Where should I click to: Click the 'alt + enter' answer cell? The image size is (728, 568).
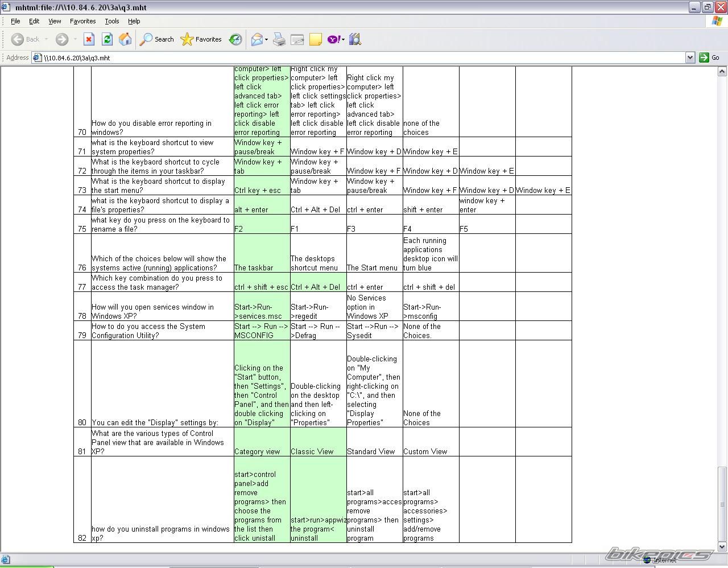[x=262, y=205]
